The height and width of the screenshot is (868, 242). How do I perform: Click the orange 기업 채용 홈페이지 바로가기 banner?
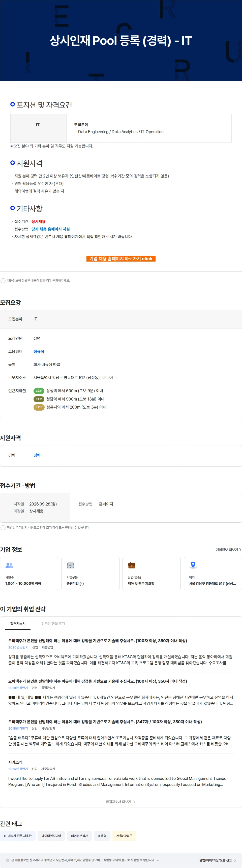point(121,259)
